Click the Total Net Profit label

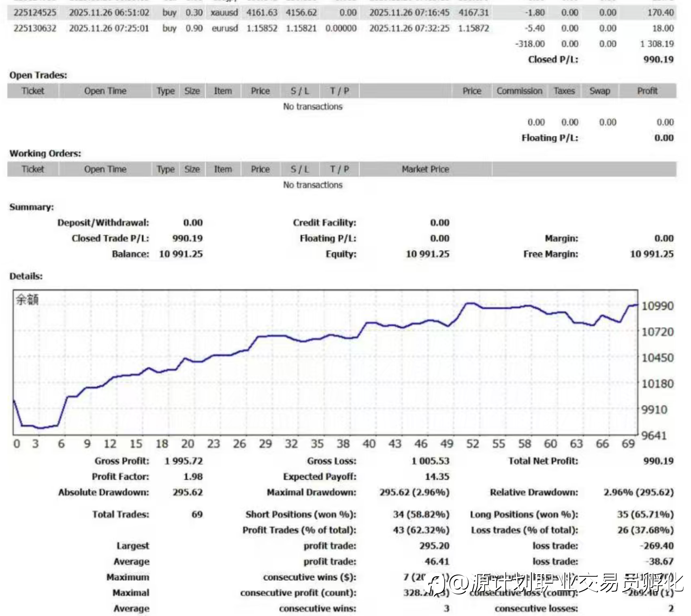pos(543,461)
